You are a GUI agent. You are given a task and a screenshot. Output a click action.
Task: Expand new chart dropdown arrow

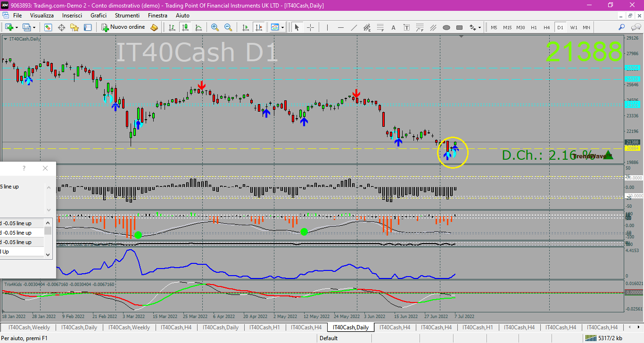pyautogui.click(x=16, y=27)
